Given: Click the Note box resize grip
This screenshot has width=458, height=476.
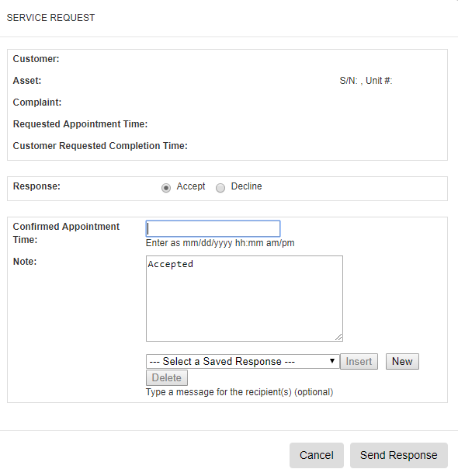Looking at the screenshot, I should tap(338, 337).
